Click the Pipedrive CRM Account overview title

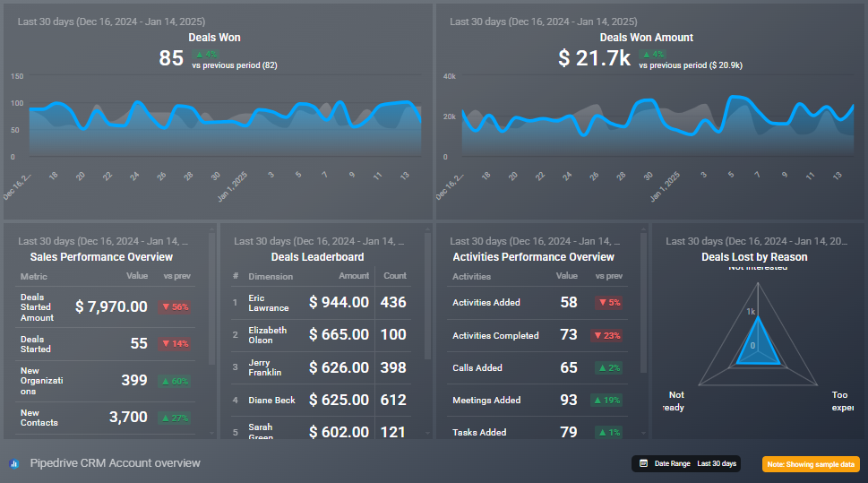(x=116, y=463)
